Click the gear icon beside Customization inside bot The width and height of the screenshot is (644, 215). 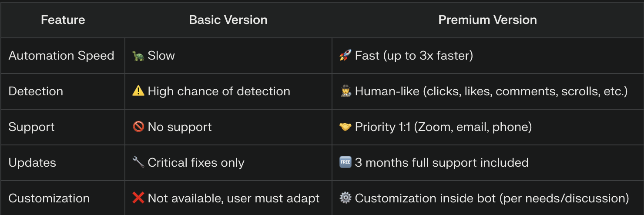(x=345, y=198)
